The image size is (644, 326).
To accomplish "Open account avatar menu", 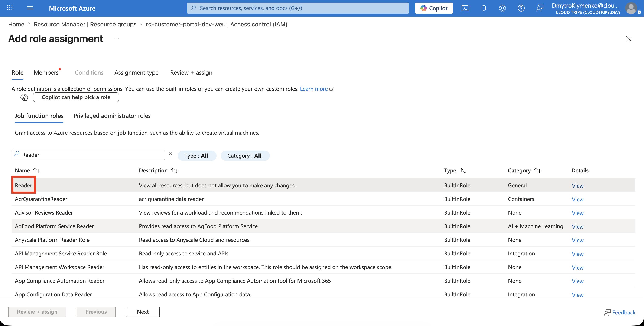I will (631, 8).
